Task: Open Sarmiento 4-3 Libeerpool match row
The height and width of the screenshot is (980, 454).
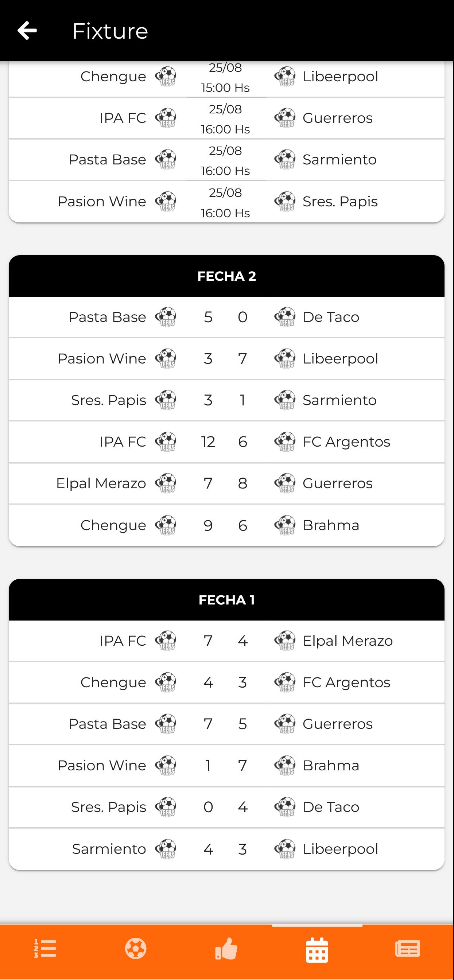Action: coord(226,849)
